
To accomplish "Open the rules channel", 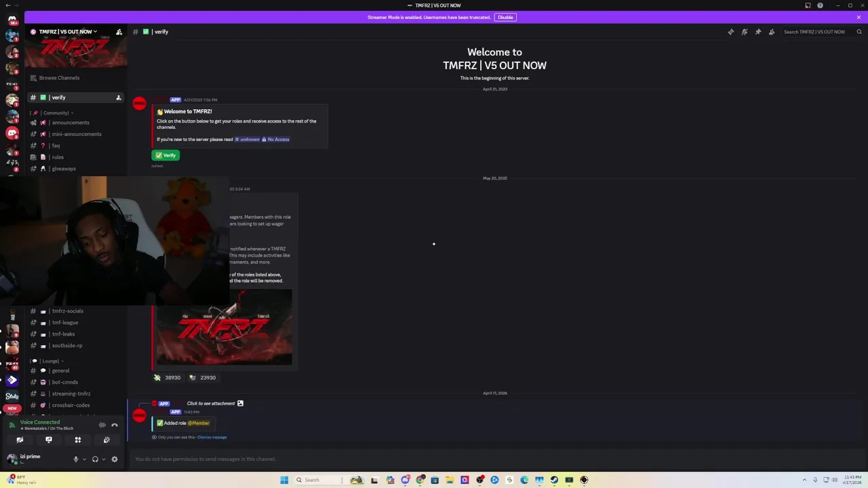I will pos(75,157).
